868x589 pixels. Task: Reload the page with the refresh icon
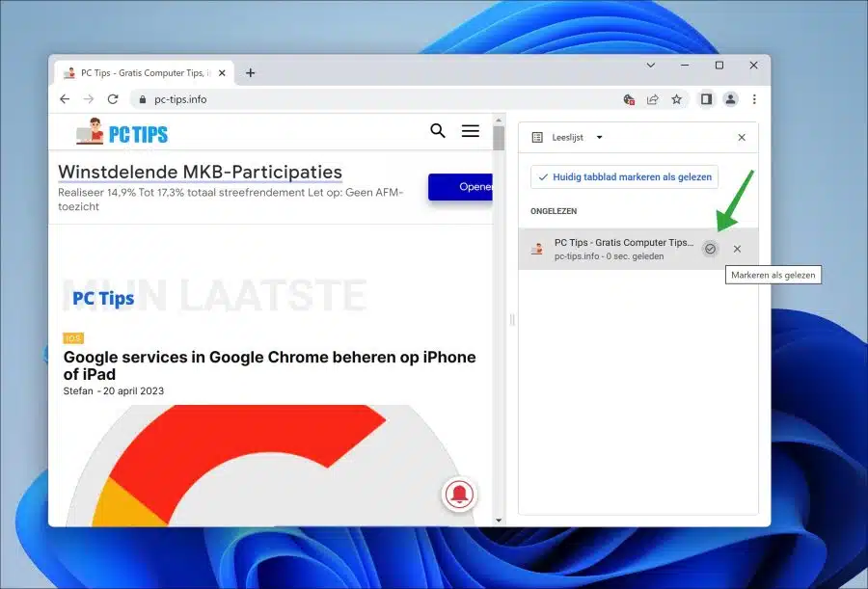(113, 99)
